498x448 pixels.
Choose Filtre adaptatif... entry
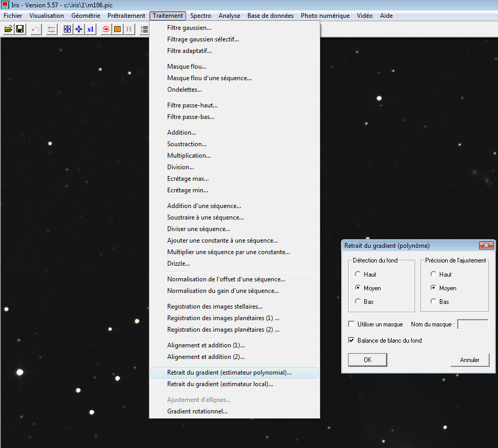pos(234,50)
